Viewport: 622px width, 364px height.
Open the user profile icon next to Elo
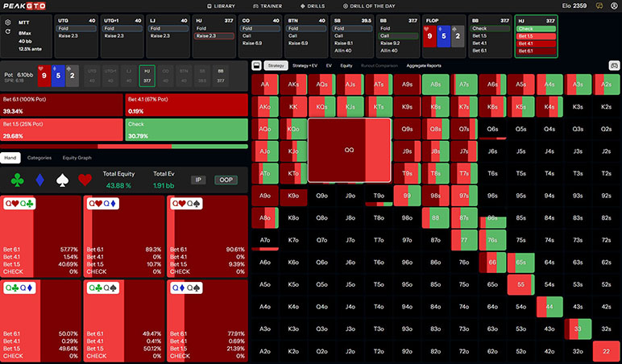612,6
